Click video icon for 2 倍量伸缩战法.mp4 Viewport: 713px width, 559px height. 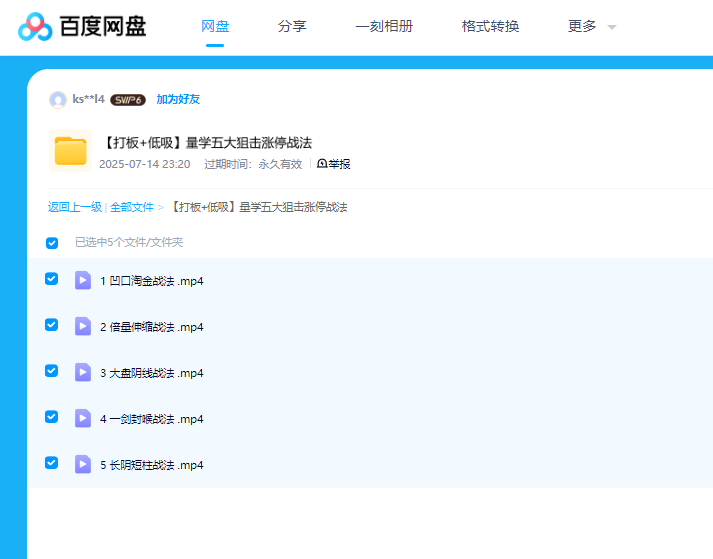(83, 326)
